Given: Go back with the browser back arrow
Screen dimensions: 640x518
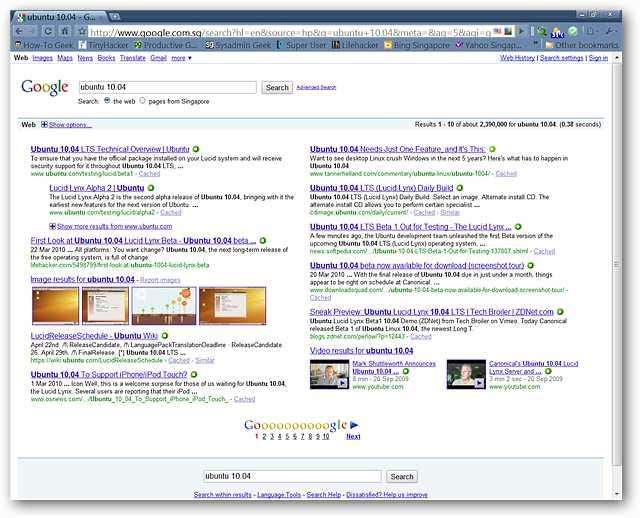Looking at the screenshot, I should 19,31.
